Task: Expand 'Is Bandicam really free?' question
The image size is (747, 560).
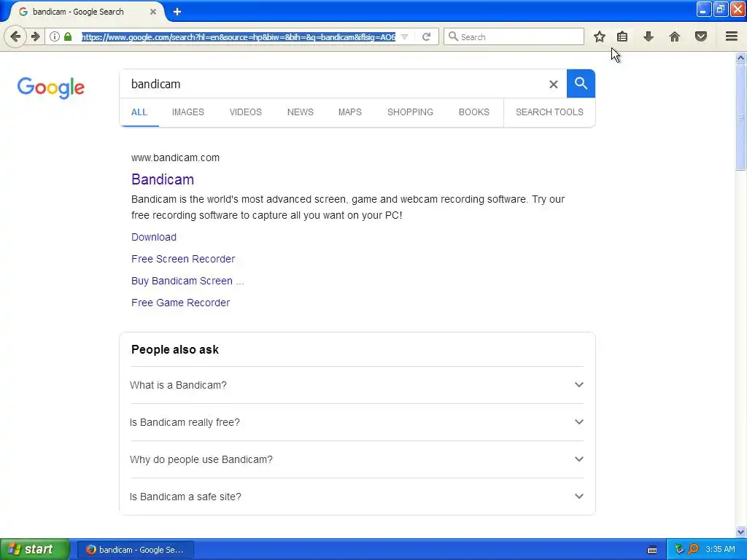Action: [357, 422]
